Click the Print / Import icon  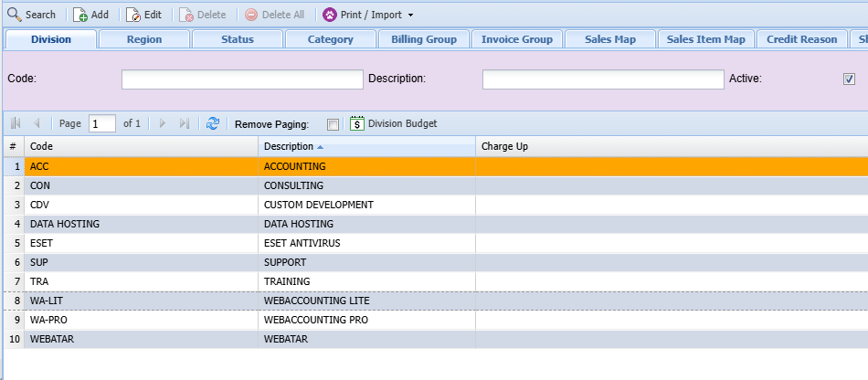tap(330, 15)
